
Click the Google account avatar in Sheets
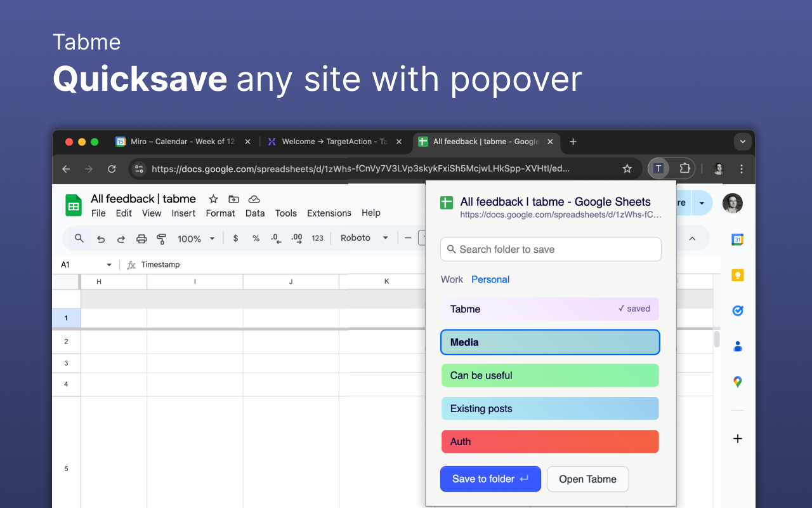[x=733, y=203]
